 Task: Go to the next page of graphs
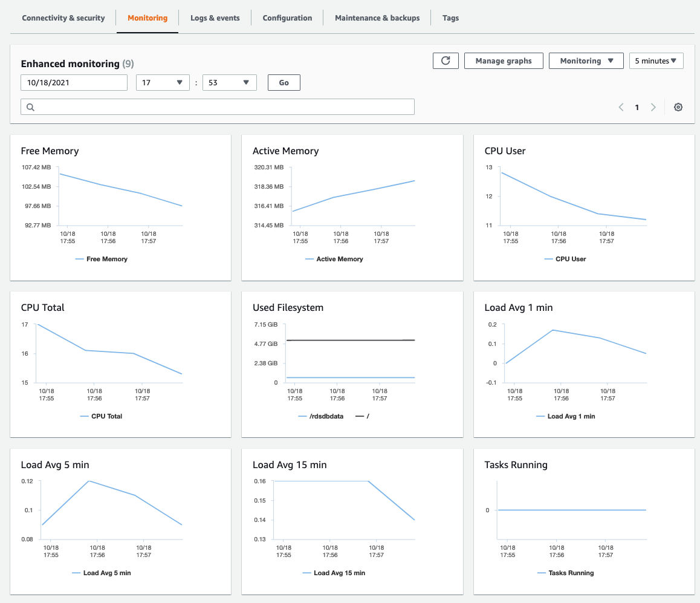653,106
